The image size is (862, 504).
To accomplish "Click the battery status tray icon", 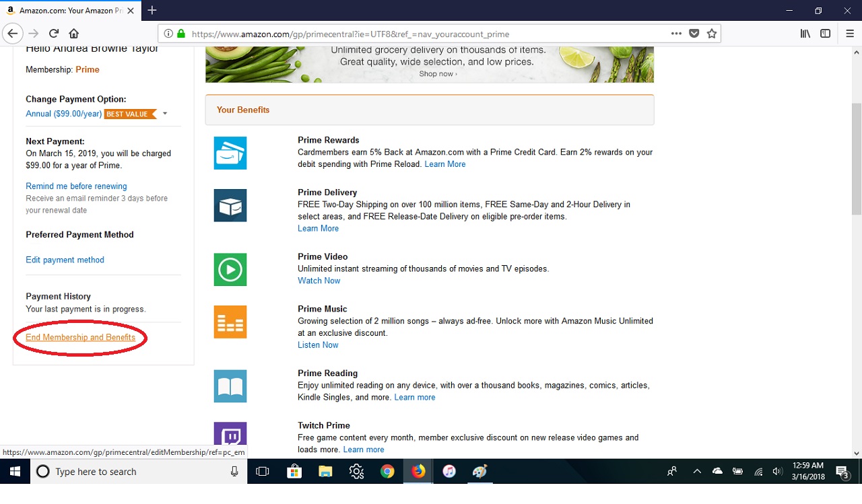I will tap(738, 472).
